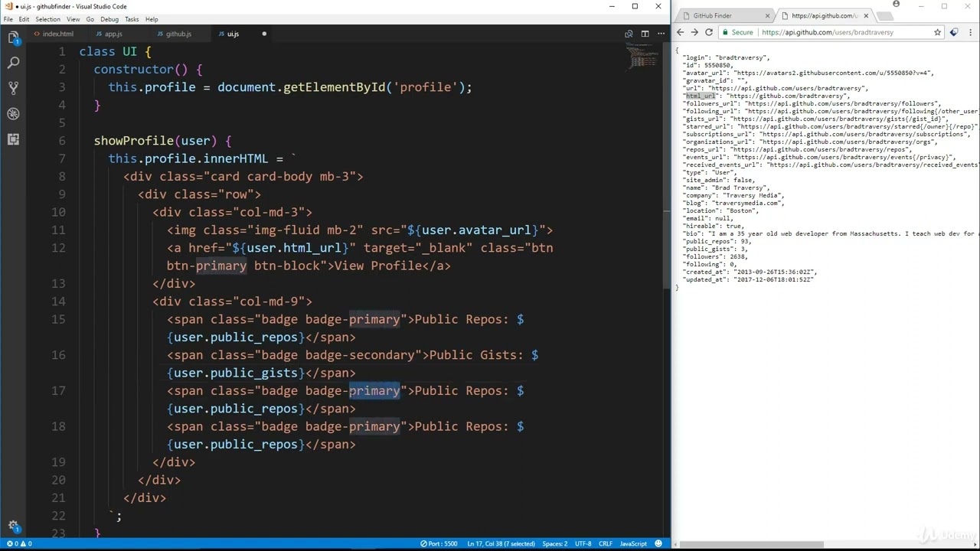Click 'badge-secondary' in line 16
This screenshot has width=980, height=551.
click(360, 355)
